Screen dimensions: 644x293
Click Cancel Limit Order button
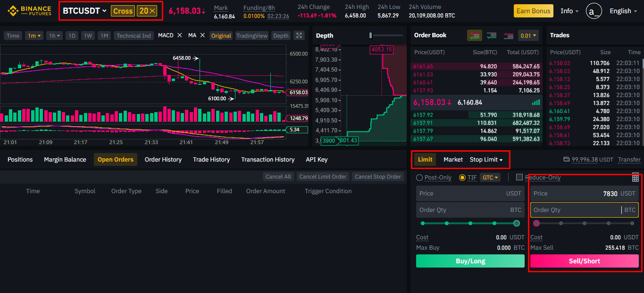tap(323, 177)
